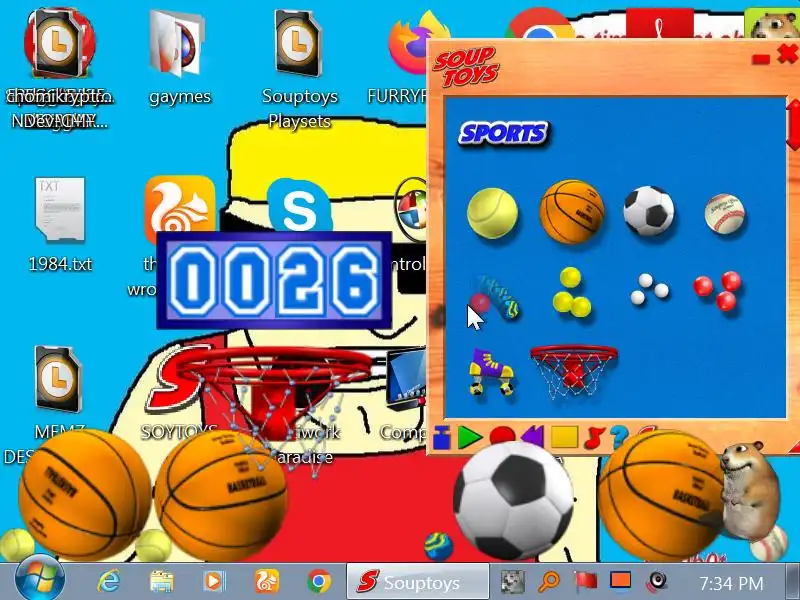Viewport: 800px width, 600px height.
Task: Click the purple rewind arrows button
Action: [x=532, y=437]
